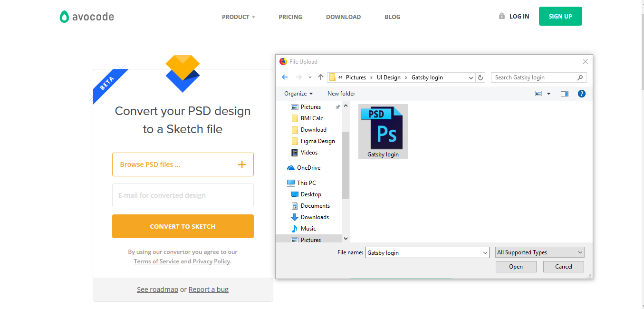Select pinned Pictures in navigation pane

coord(310,107)
